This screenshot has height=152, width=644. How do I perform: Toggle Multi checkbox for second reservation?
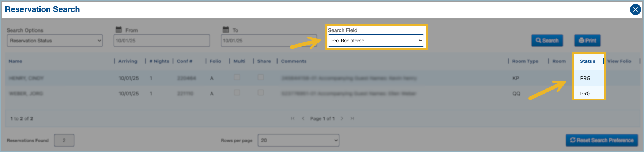237,92
